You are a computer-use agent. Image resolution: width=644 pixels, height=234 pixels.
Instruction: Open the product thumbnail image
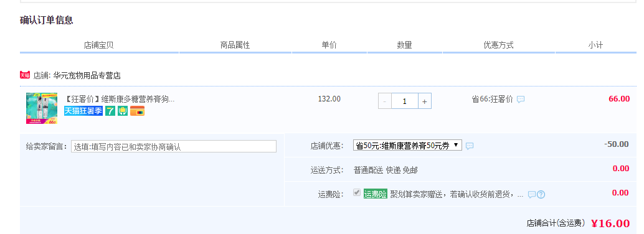tap(42, 108)
